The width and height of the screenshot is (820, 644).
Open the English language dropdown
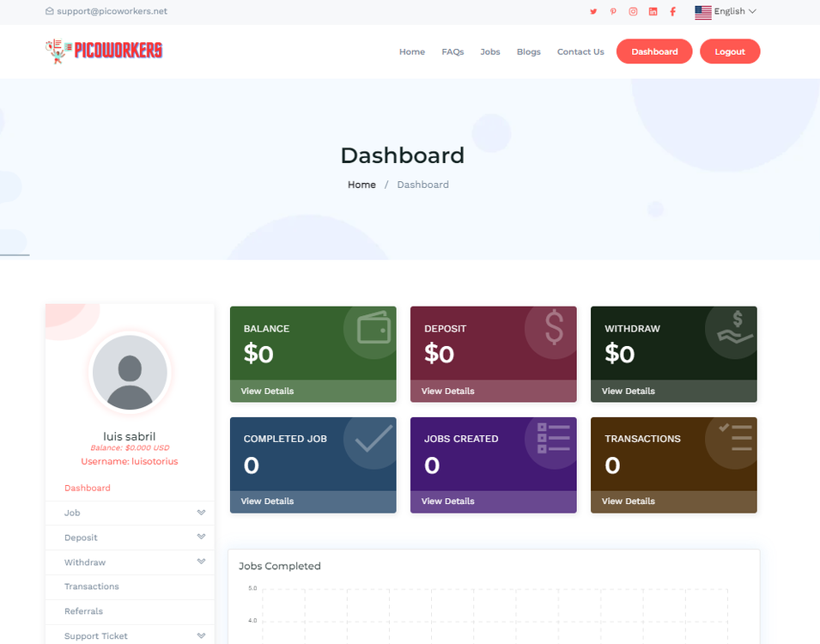726,12
